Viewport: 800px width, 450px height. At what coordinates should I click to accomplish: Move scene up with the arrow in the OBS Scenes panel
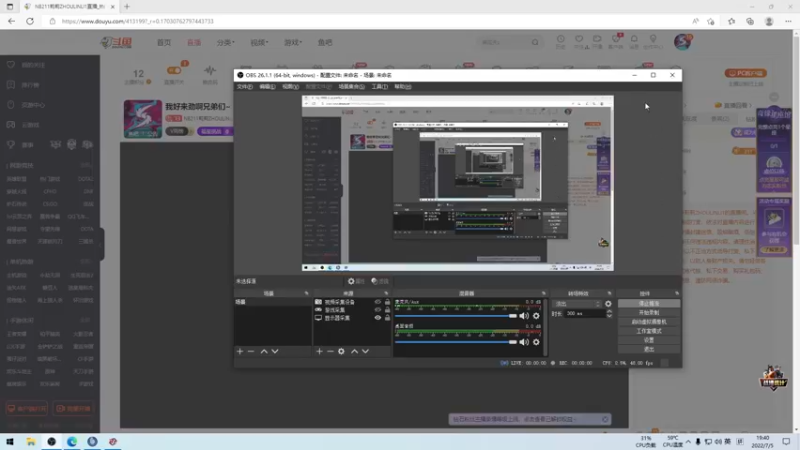coord(264,352)
